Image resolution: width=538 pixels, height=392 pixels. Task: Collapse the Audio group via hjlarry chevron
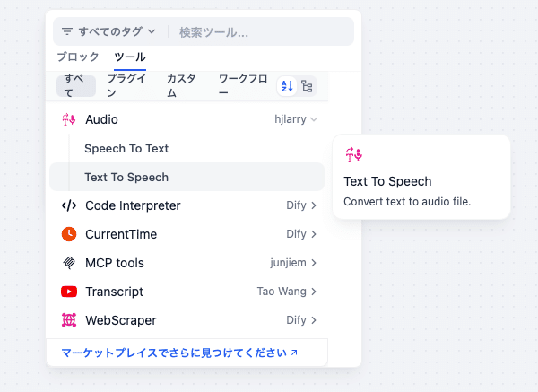[x=314, y=119]
